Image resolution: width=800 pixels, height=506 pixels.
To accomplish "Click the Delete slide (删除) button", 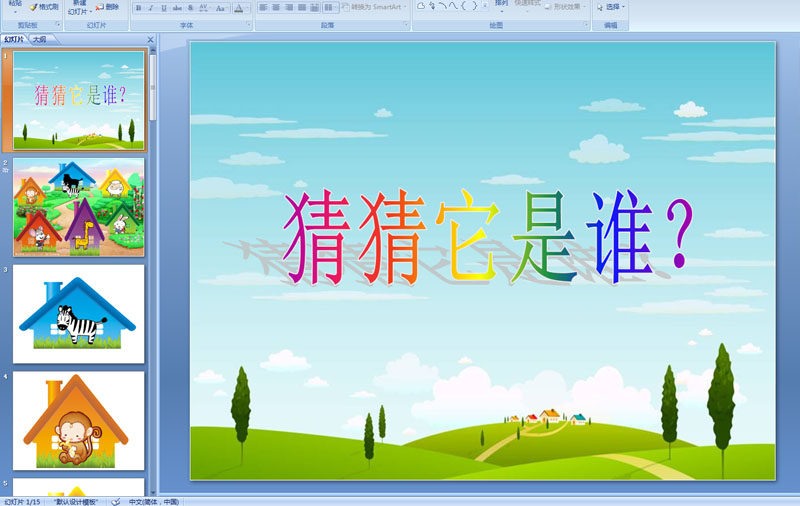I will 108,7.
